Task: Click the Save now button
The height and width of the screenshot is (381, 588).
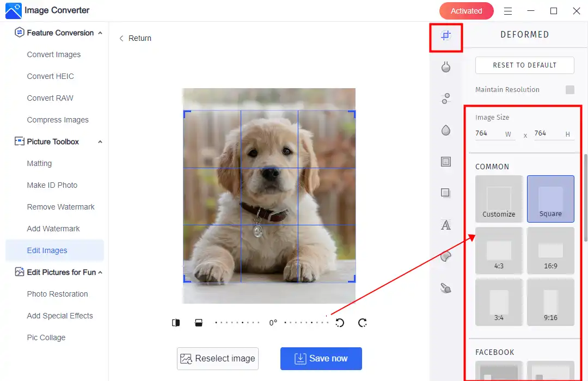Action: (x=321, y=359)
